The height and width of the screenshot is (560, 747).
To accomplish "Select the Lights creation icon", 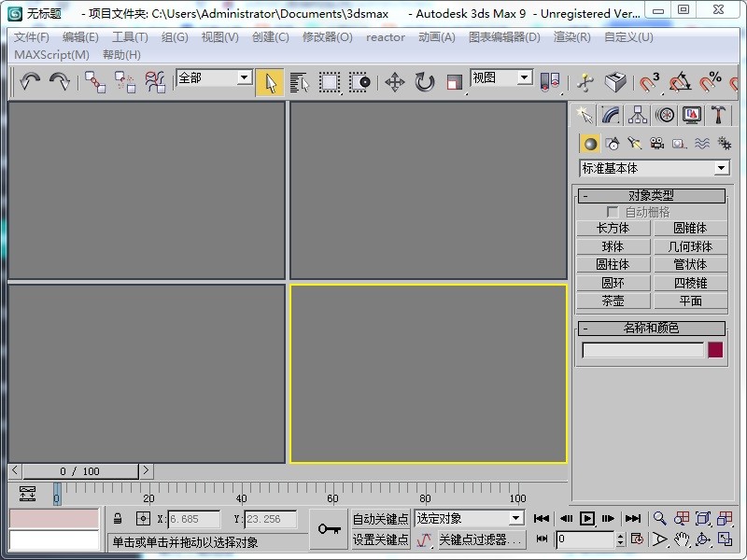I will click(x=637, y=143).
